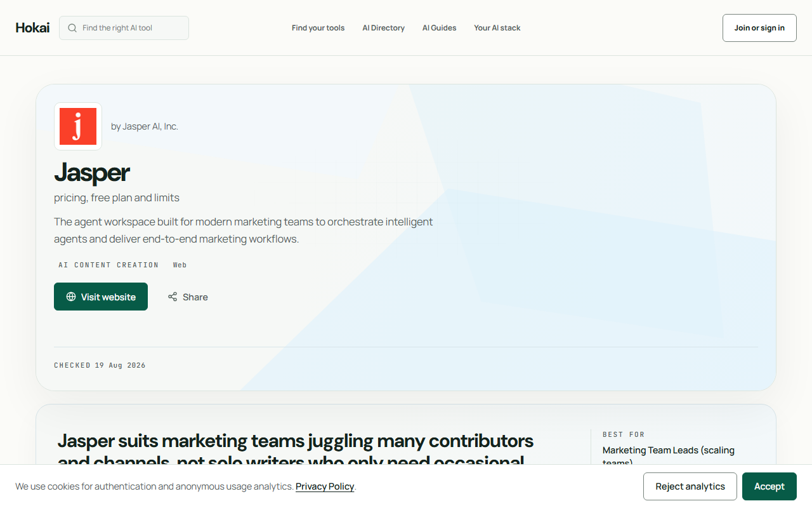Open the Find your tools menu
The width and height of the screenshot is (812, 508).
pyautogui.click(x=318, y=28)
